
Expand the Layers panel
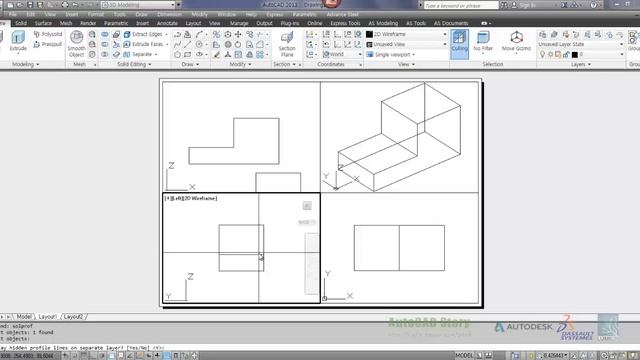(x=580, y=64)
